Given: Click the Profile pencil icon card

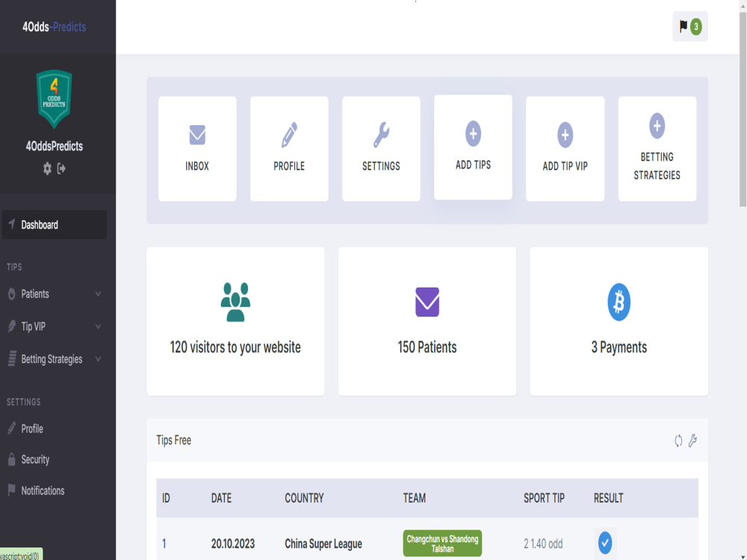Looking at the screenshot, I should pos(289,149).
